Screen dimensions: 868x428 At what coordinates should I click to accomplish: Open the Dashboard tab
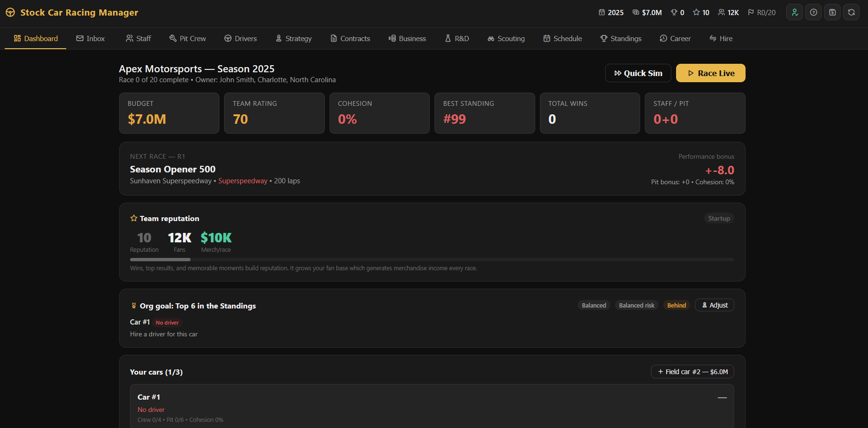tap(35, 39)
